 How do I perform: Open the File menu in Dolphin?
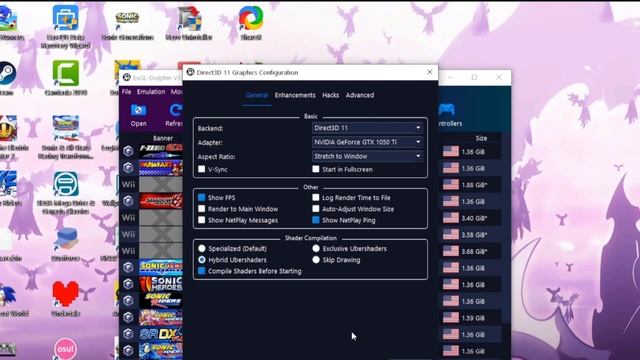127,92
